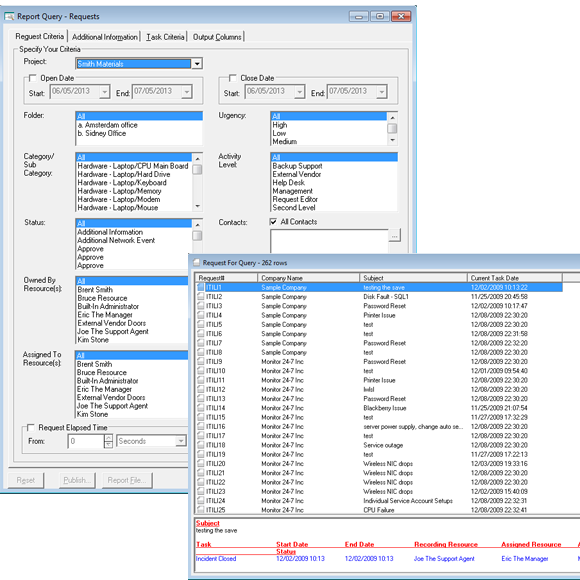Click the Report Query window title icon

click(x=9, y=17)
